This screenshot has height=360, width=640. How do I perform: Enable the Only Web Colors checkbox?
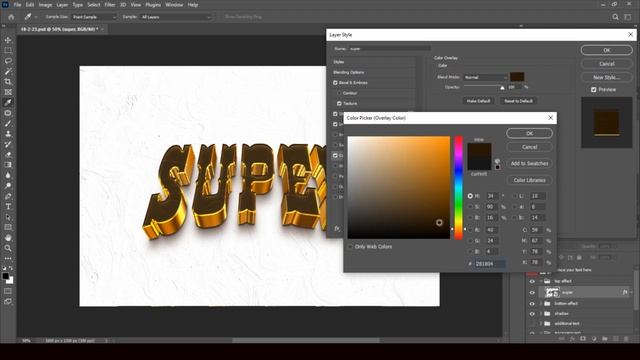click(351, 247)
